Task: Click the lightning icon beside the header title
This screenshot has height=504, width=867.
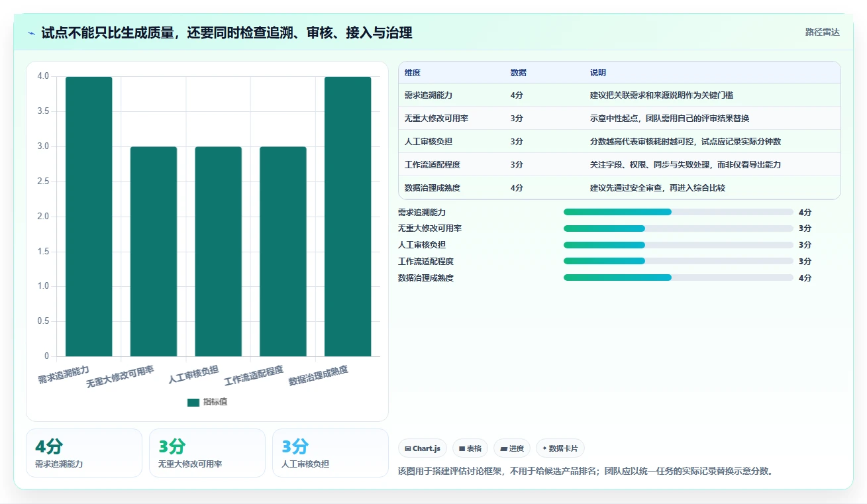Action: click(31, 33)
